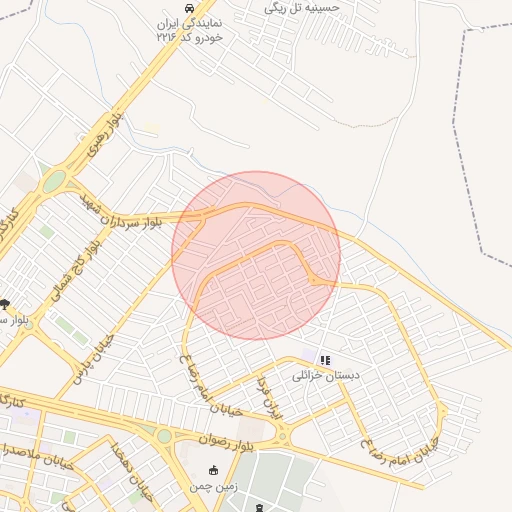Click the center of the red highlighted circle

(x=256, y=256)
